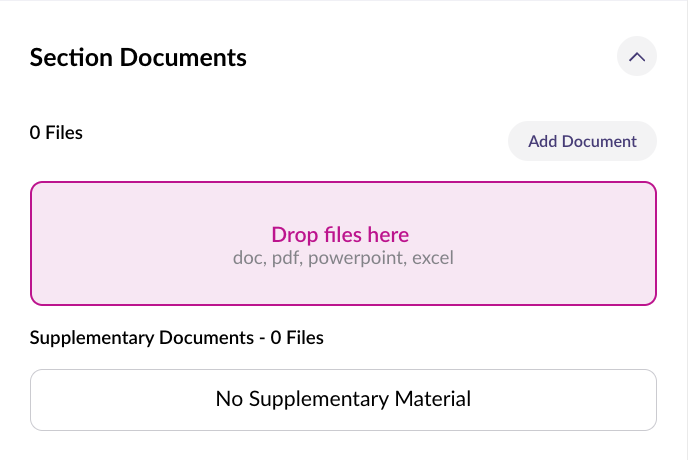Collapse the Section Documents panel
Image resolution: width=688 pixels, height=460 pixels.
point(637,57)
